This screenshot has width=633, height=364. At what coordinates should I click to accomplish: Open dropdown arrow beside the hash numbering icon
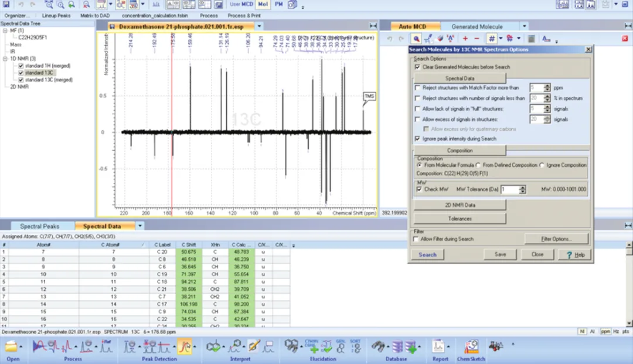point(501,39)
